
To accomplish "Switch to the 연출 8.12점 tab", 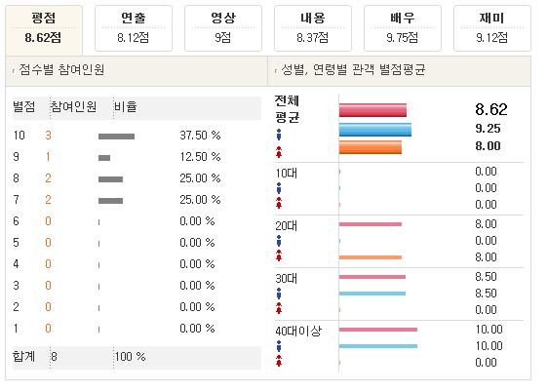I will (134, 28).
